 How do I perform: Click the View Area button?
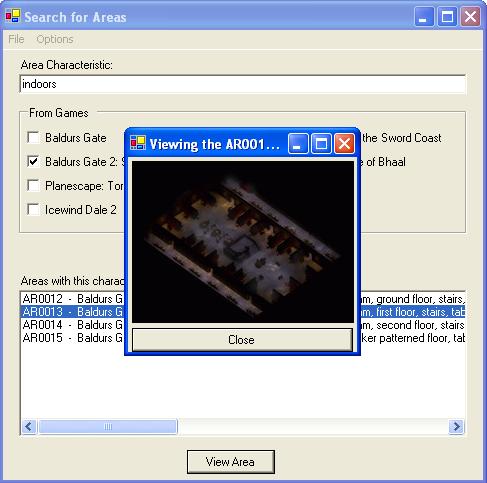[x=231, y=462]
